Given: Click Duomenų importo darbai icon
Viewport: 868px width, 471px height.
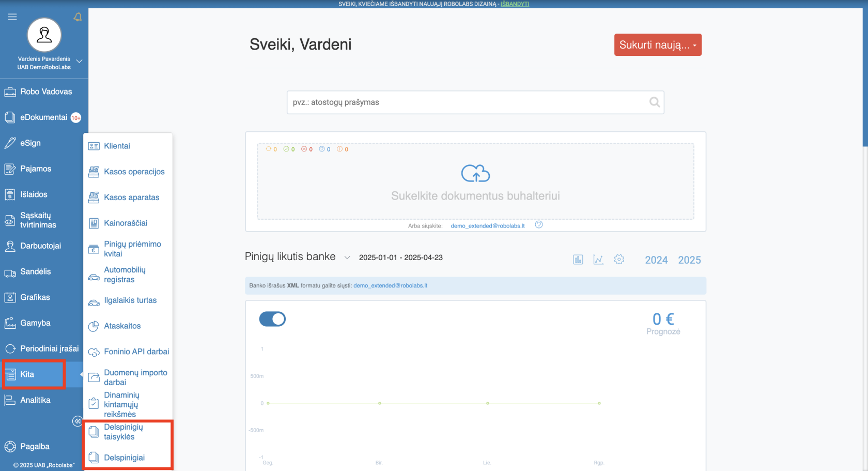Looking at the screenshot, I should coord(94,377).
